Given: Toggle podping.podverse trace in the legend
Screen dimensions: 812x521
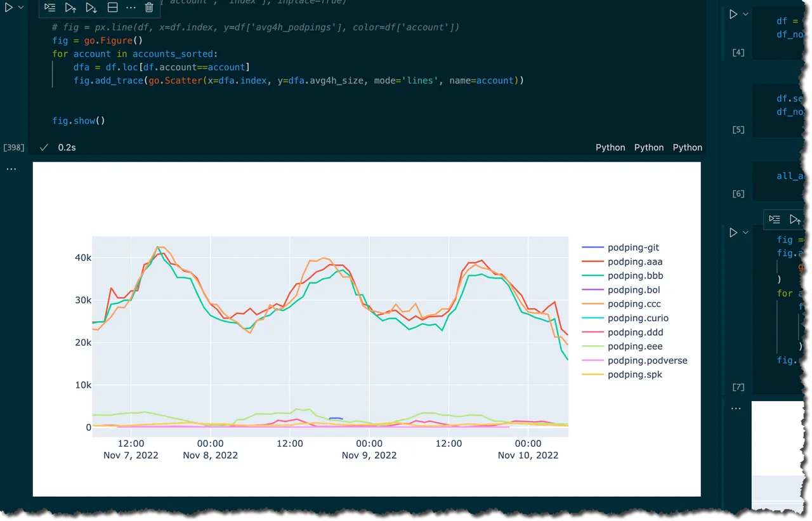Looking at the screenshot, I should (x=634, y=360).
